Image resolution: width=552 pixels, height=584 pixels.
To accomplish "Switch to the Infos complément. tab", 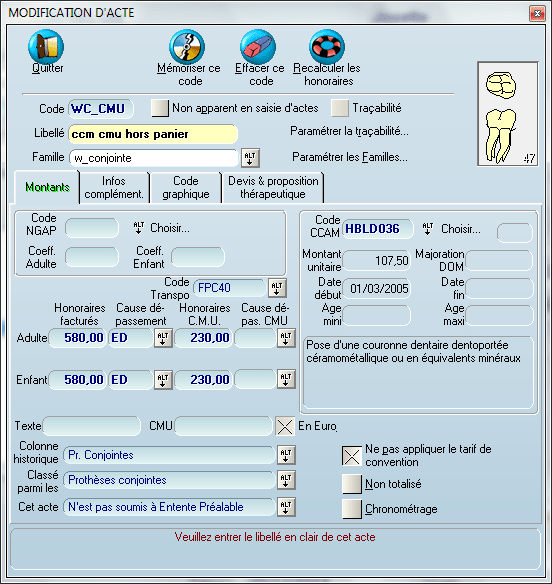I will coord(114,187).
